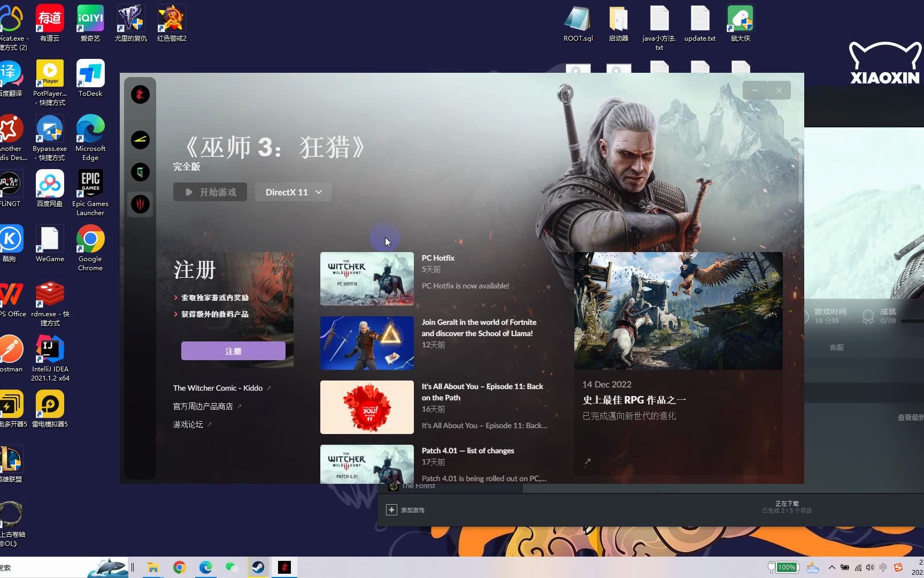Click 索取独家游戏内奖励 bullet text
The width and height of the screenshot is (924, 578).
click(x=214, y=298)
